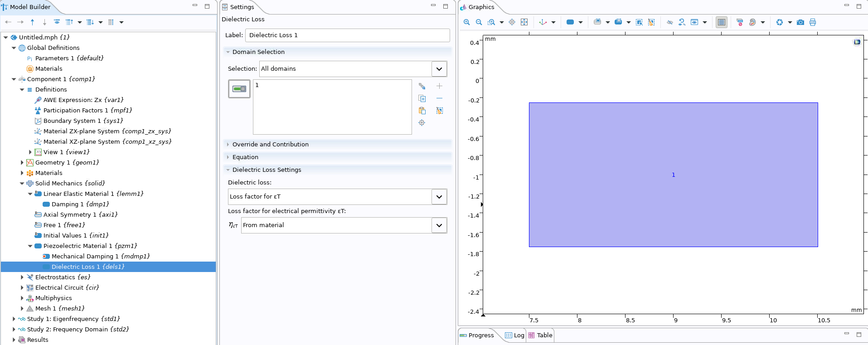Click the Clear Selection broom icon in Settings

point(439,111)
